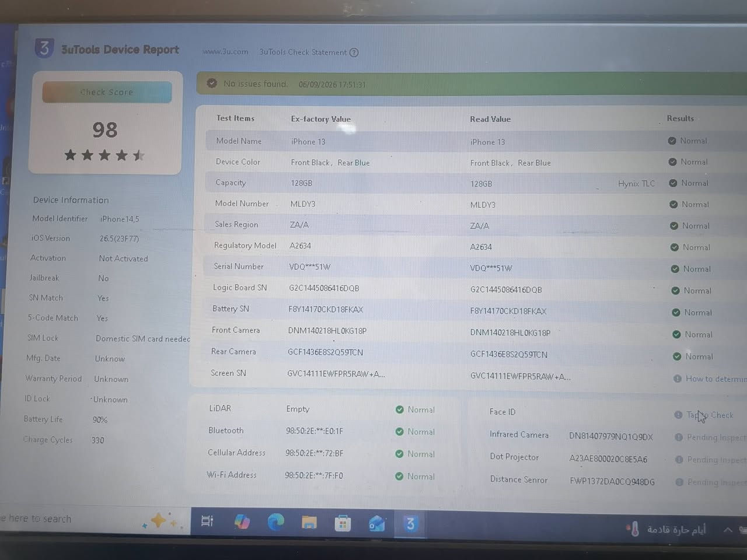Click the Infrared Camera serial DN81407979NQ1Q9DX
Screen dimensions: 747x560
tap(611, 436)
